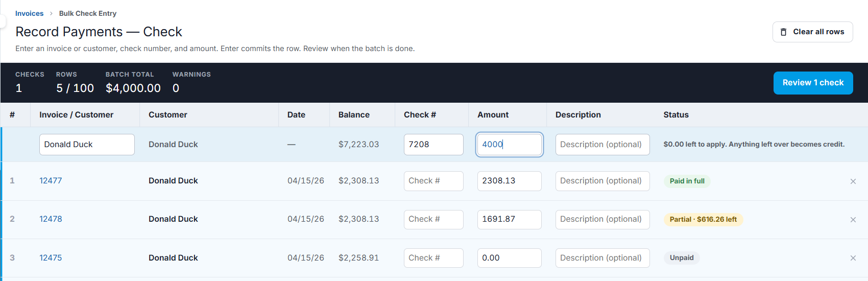Click Description field in the entry row
Viewport: 868px width, 281px height.
pos(602,145)
